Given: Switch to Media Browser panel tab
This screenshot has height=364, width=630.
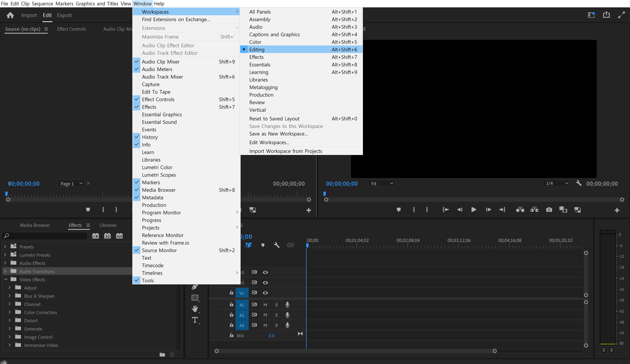Looking at the screenshot, I should [x=35, y=225].
